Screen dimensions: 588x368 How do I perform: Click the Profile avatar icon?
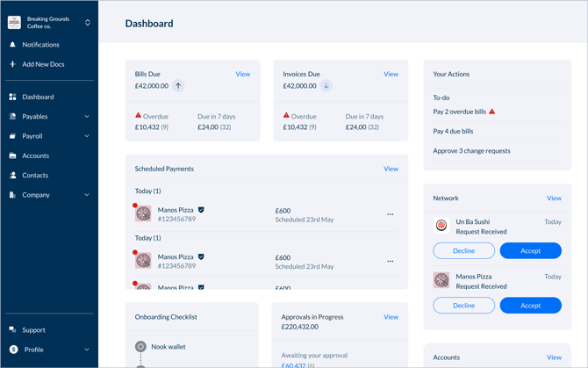tap(13, 350)
